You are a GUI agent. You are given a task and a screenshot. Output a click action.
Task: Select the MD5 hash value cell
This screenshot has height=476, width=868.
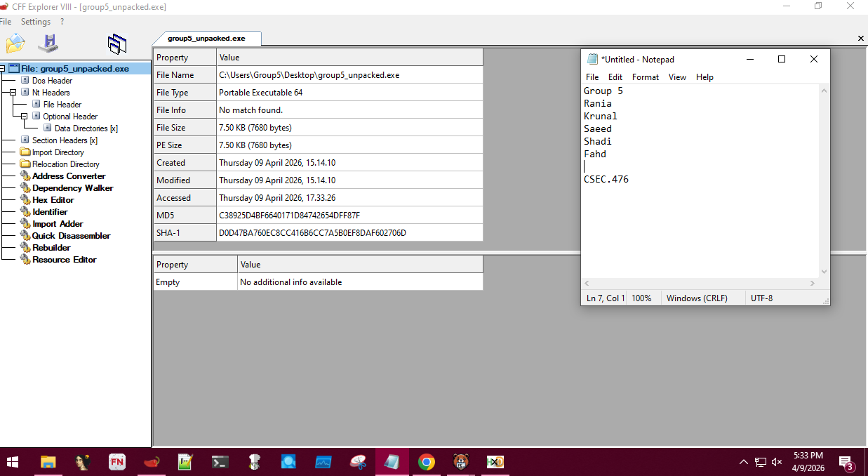coord(349,215)
